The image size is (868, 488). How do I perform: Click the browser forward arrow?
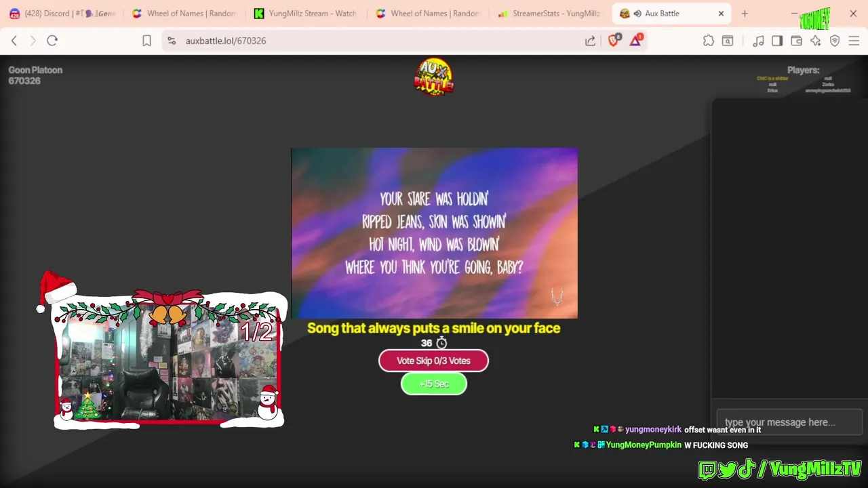pos(33,41)
